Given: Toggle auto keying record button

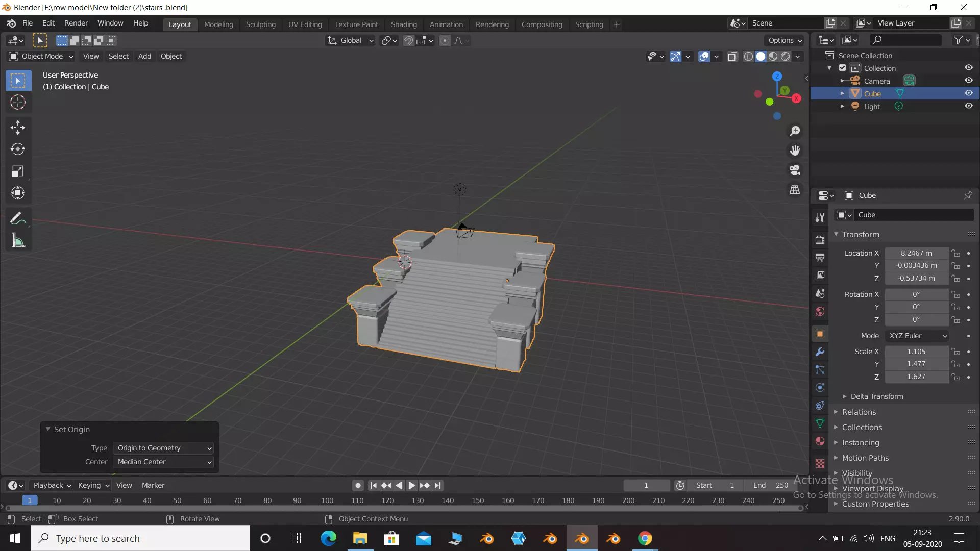Looking at the screenshot, I should 358,486.
